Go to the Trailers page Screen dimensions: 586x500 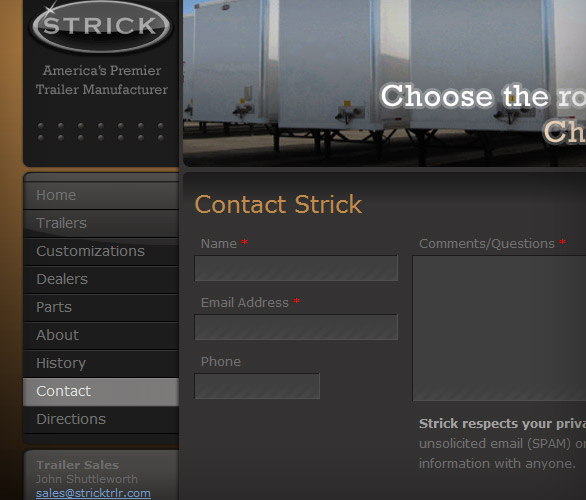point(101,223)
